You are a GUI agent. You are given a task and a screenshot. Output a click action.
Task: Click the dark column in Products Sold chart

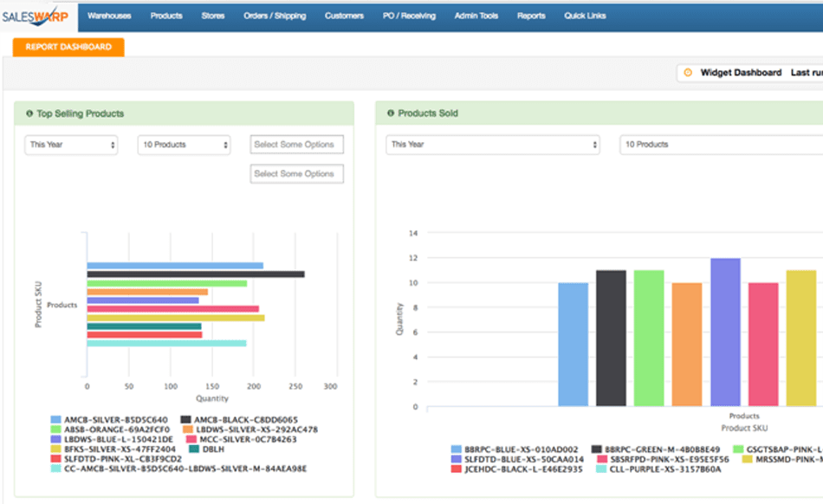pos(611,339)
